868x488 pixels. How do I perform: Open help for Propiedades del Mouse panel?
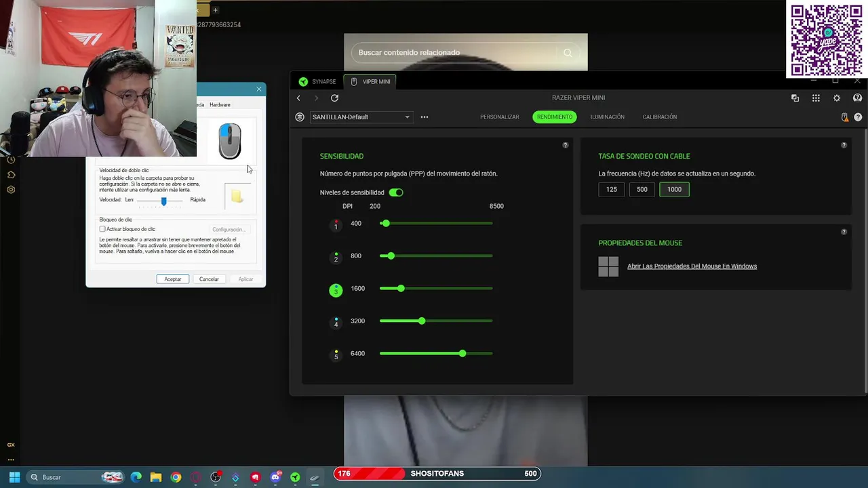click(x=844, y=232)
